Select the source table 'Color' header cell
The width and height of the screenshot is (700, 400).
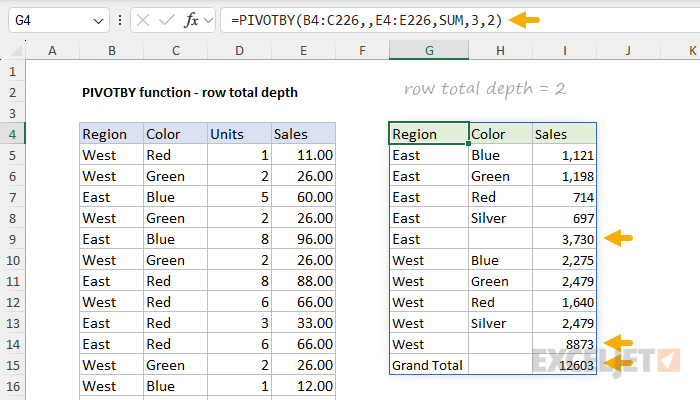tap(175, 134)
